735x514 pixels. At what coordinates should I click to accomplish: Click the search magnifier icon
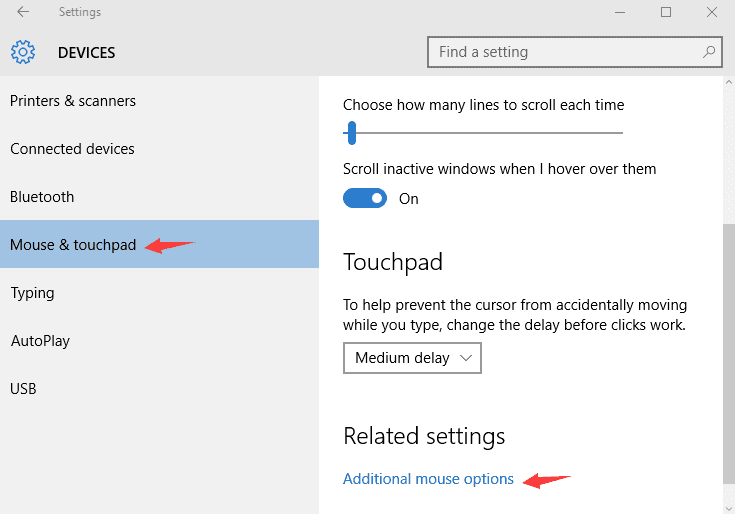[x=709, y=52]
